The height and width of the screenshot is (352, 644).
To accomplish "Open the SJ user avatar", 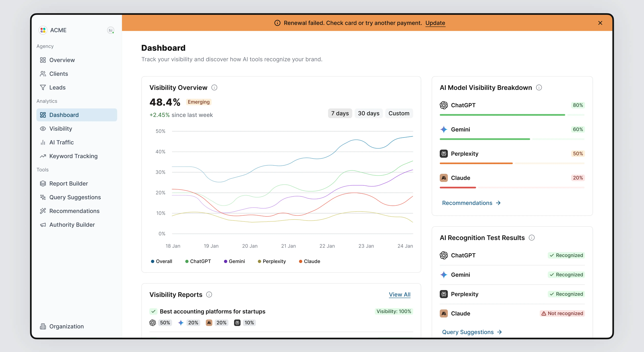I will (x=111, y=30).
